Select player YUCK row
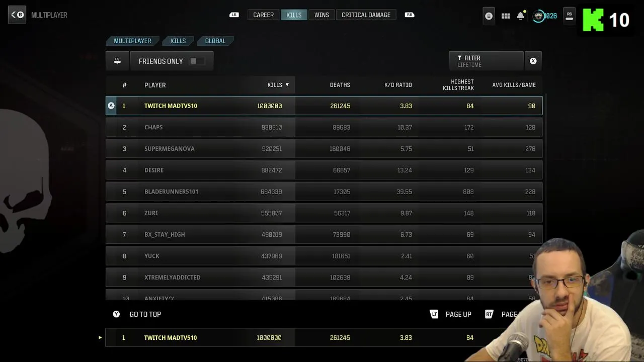 tap(324, 256)
